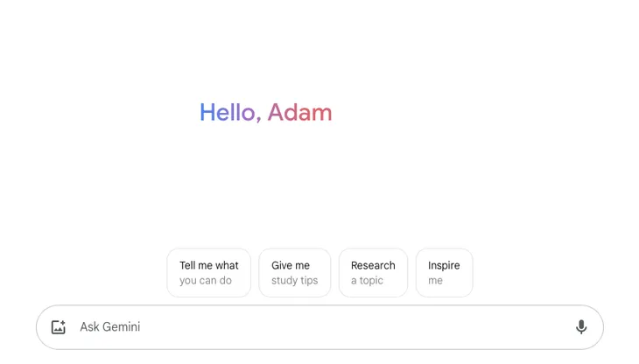Click the 'Tell me what' chip title
Screen dimensions: 639x364
point(208,265)
